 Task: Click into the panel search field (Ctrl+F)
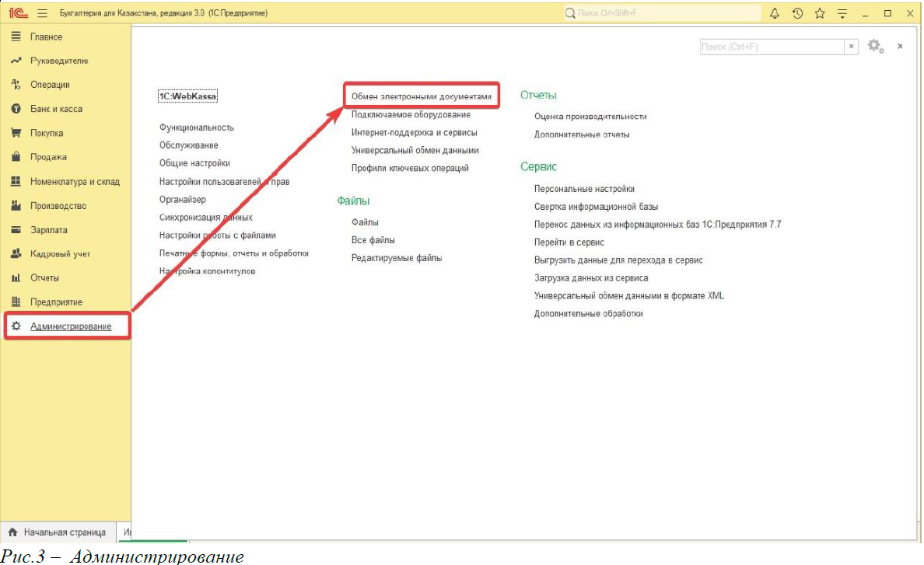click(x=772, y=47)
